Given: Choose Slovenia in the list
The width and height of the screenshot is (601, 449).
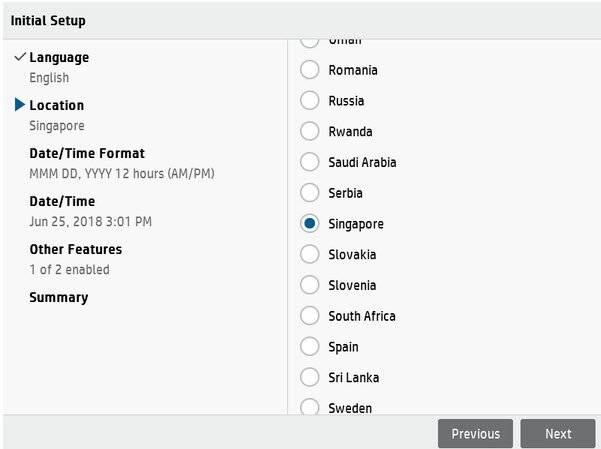Looking at the screenshot, I should tap(310, 286).
